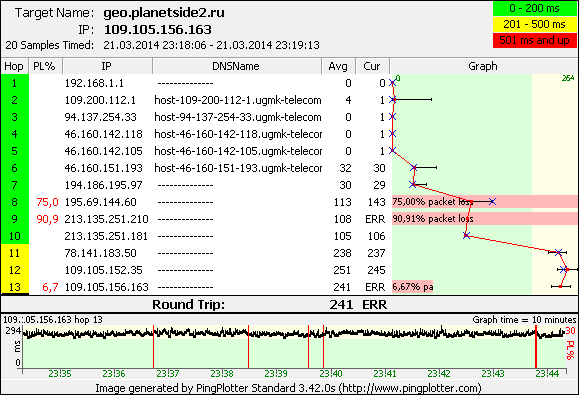Select hop 9 IP 213.135.251.210

[106, 219]
